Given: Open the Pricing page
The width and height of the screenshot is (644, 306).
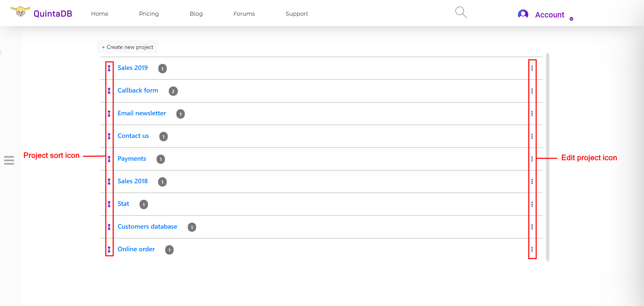Looking at the screenshot, I should click(149, 14).
